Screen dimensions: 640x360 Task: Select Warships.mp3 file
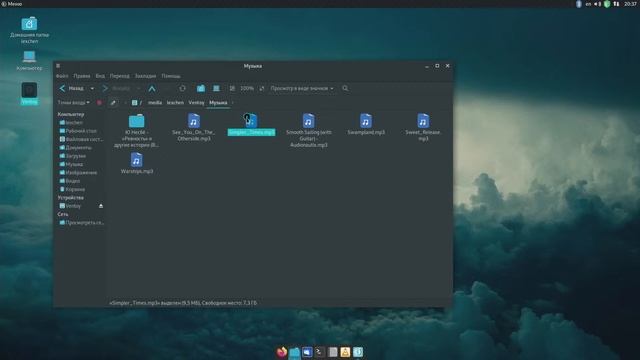pos(136,163)
